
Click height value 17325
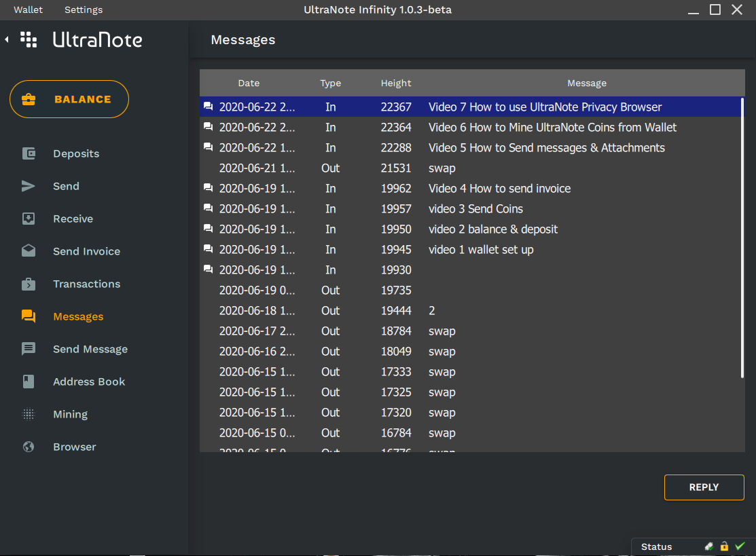396,392
